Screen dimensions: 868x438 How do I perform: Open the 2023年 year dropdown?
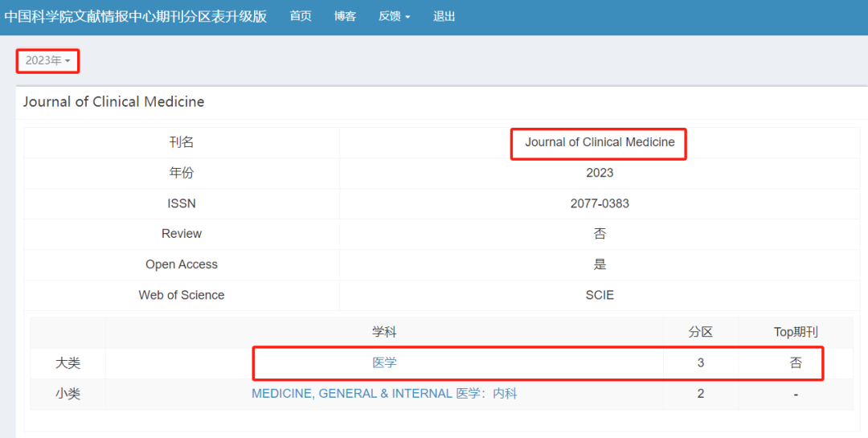pyautogui.click(x=47, y=61)
